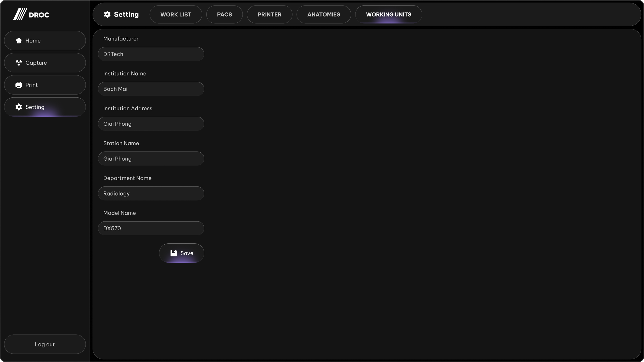This screenshot has height=362, width=644.
Task: Select the PRINTER tab
Action: click(x=269, y=14)
